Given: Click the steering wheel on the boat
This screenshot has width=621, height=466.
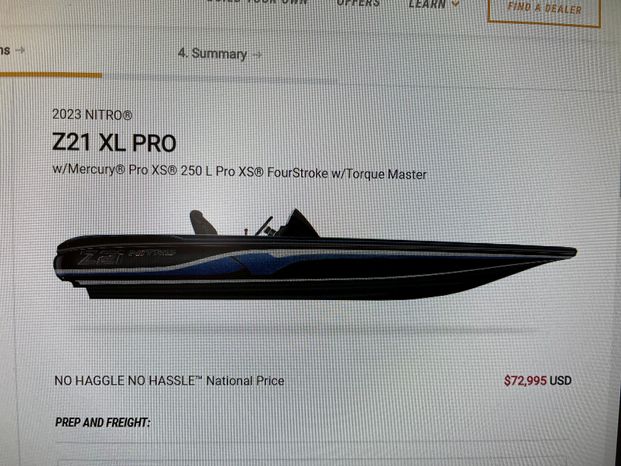Looking at the screenshot, I should [264, 226].
